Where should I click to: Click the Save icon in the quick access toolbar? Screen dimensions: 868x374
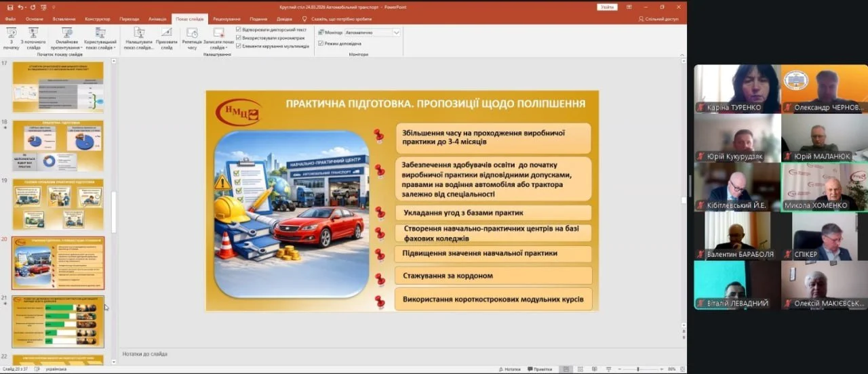coord(9,7)
